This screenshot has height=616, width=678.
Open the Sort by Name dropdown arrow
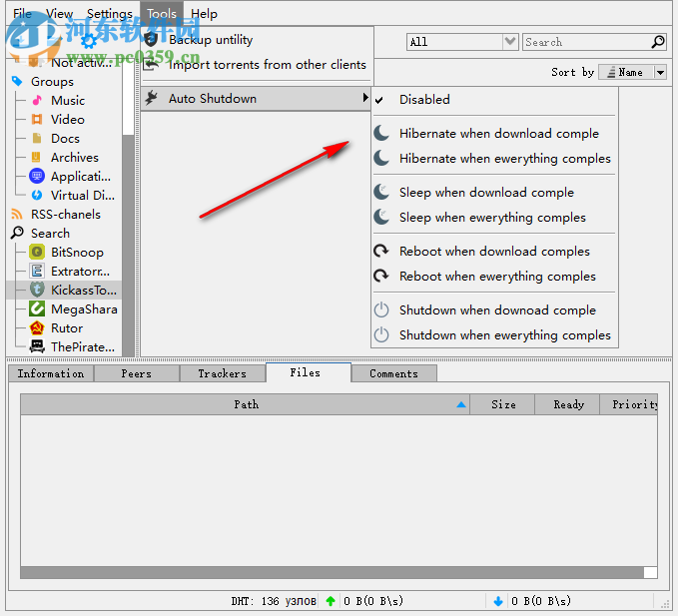click(660, 72)
